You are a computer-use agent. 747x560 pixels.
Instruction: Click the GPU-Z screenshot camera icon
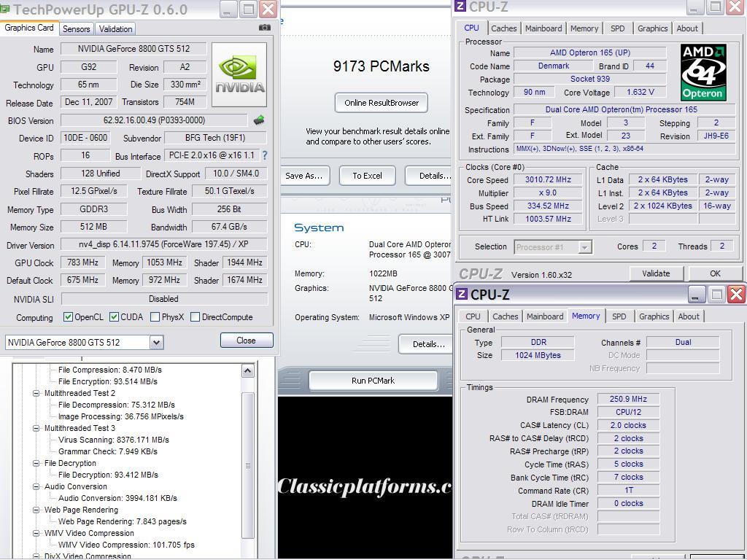click(x=264, y=28)
